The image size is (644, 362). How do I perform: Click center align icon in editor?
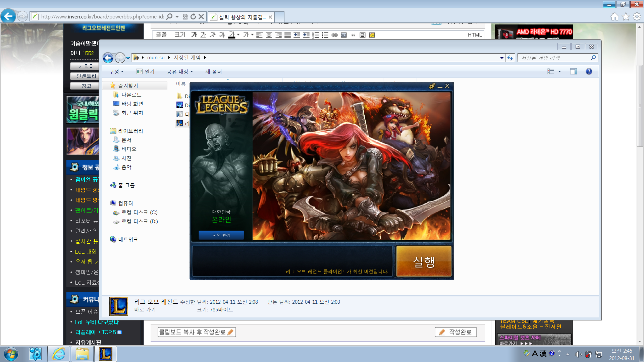coord(269,35)
